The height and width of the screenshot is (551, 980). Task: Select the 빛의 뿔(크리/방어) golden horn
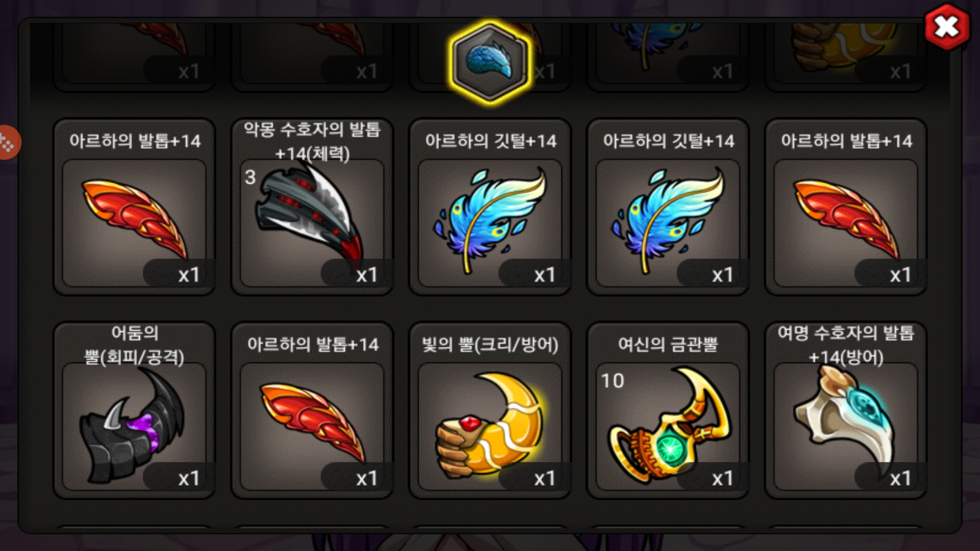coord(490,410)
